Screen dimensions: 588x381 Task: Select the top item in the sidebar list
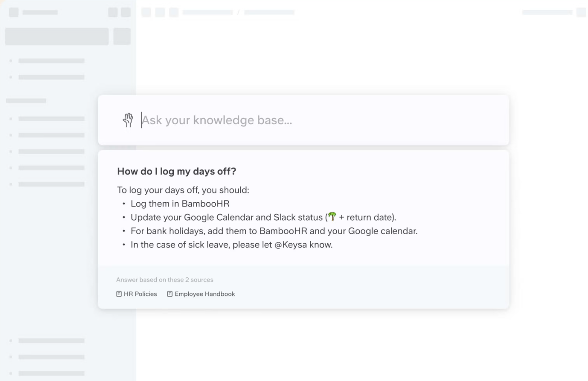(x=51, y=60)
